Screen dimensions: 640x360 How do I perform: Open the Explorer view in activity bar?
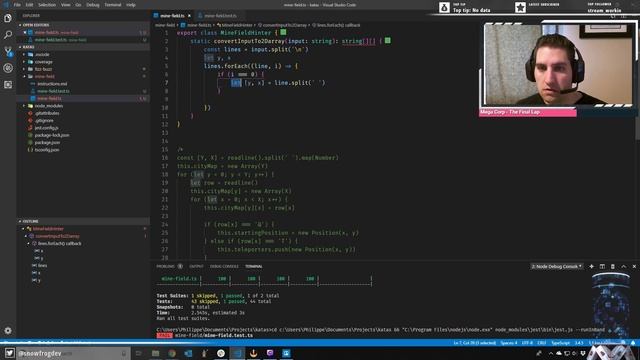(8, 18)
